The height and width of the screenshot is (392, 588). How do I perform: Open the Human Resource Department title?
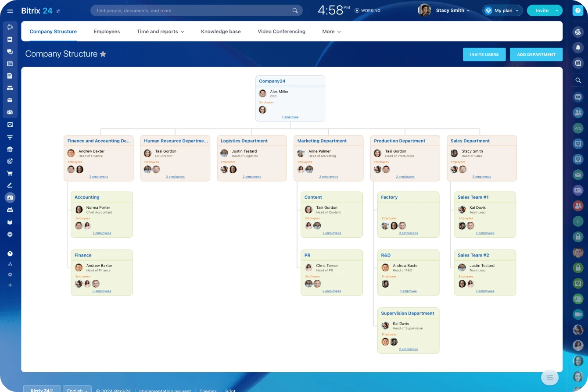point(176,141)
